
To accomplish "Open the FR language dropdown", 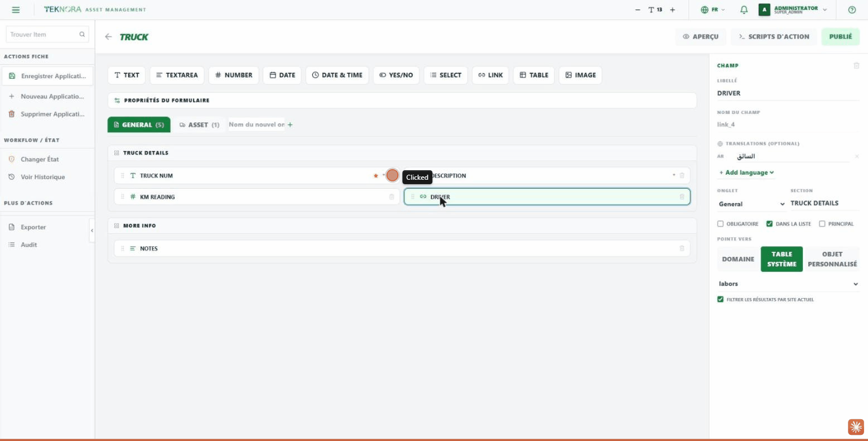I will pos(713,10).
